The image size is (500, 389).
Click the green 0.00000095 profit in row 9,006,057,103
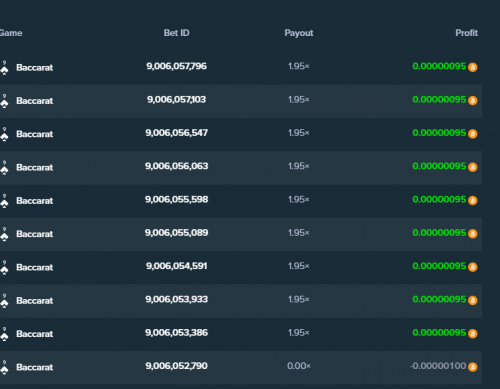(439, 100)
